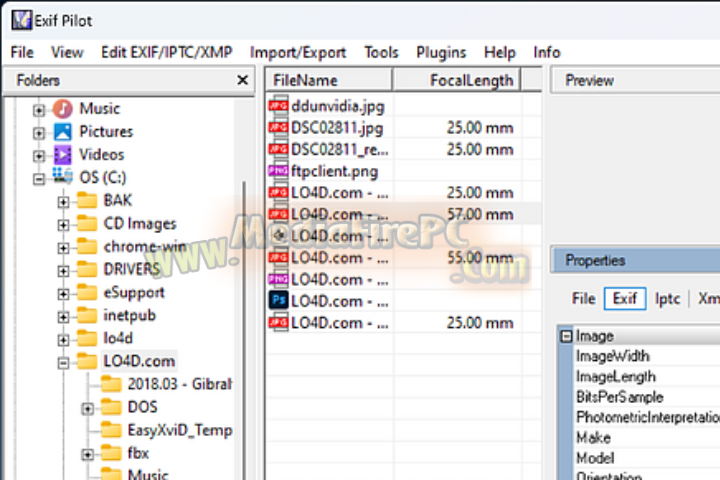Viewport: 720px width, 480px height.
Task: Select the ImageWidth property row
Action: click(x=647, y=356)
